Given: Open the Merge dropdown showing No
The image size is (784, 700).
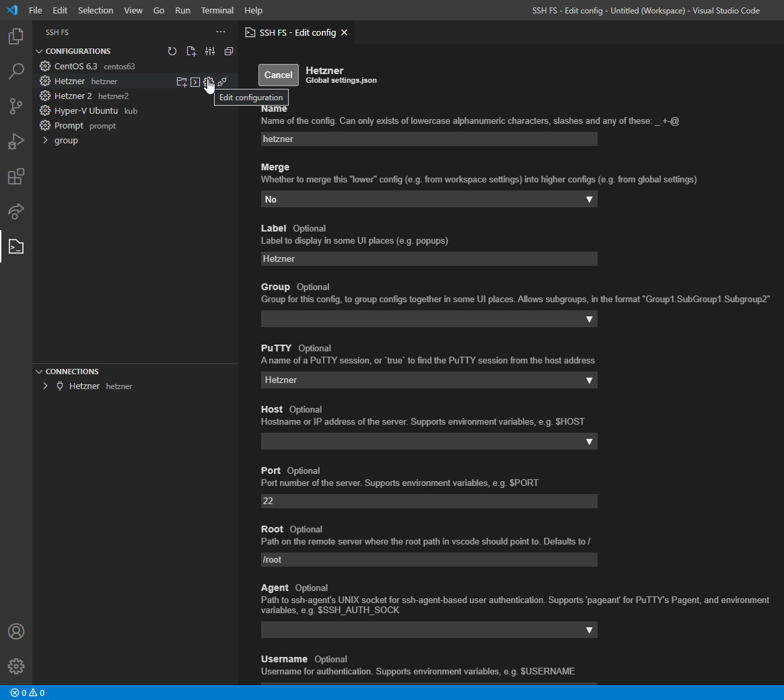Looking at the screenshot, I should coord(429,199).
